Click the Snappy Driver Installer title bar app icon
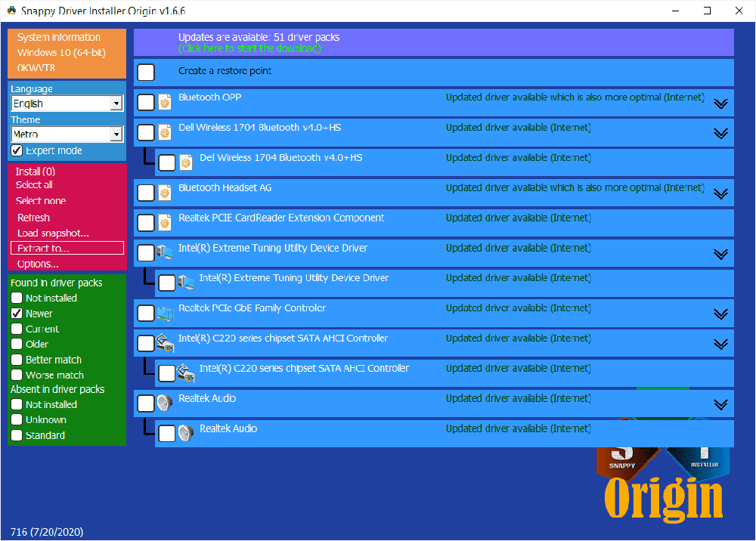This screenshot has width=756, height=541. click(x=11, y=11)
